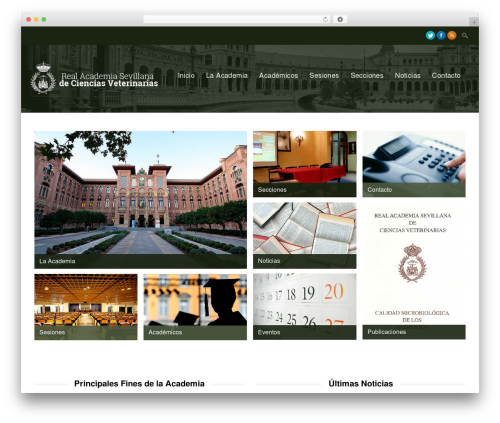500x423 pixels.
Task: Click the Principales Fines de la Academia heading
Action: [x=139, y=384]
